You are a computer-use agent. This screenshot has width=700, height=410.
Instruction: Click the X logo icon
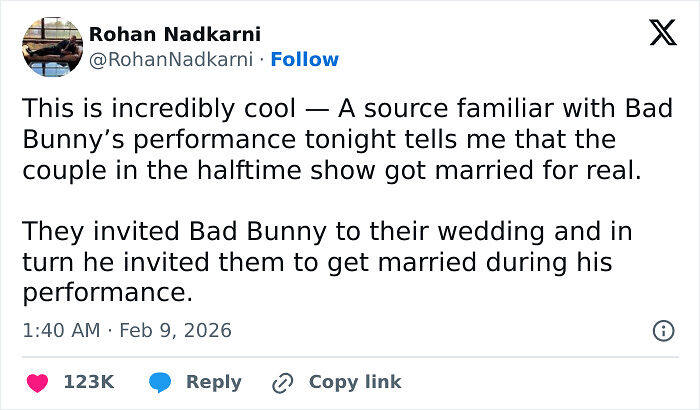point(662,35)
